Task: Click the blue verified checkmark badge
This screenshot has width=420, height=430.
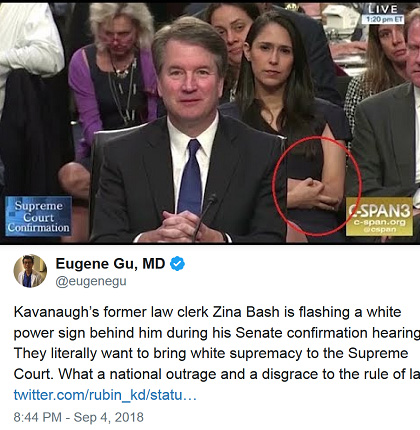Action: point(177,264)
